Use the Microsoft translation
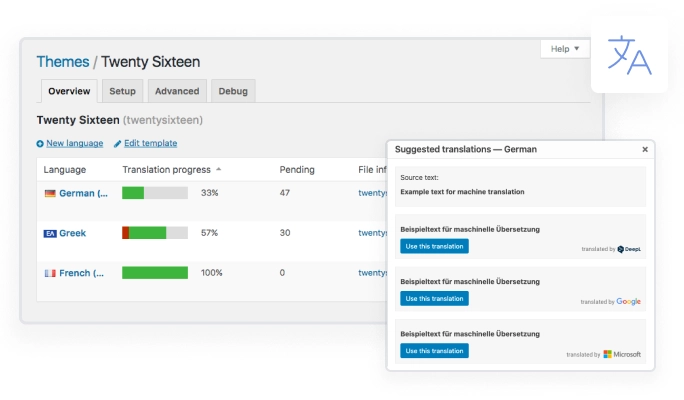The width and height of the screenshot is (684, 400). 434,351
